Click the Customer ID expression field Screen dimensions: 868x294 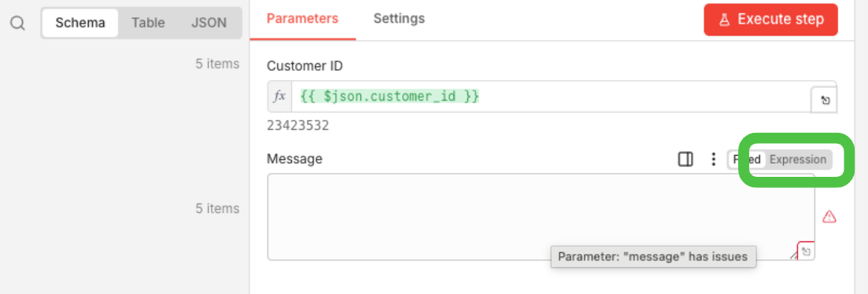click(551, 97)
